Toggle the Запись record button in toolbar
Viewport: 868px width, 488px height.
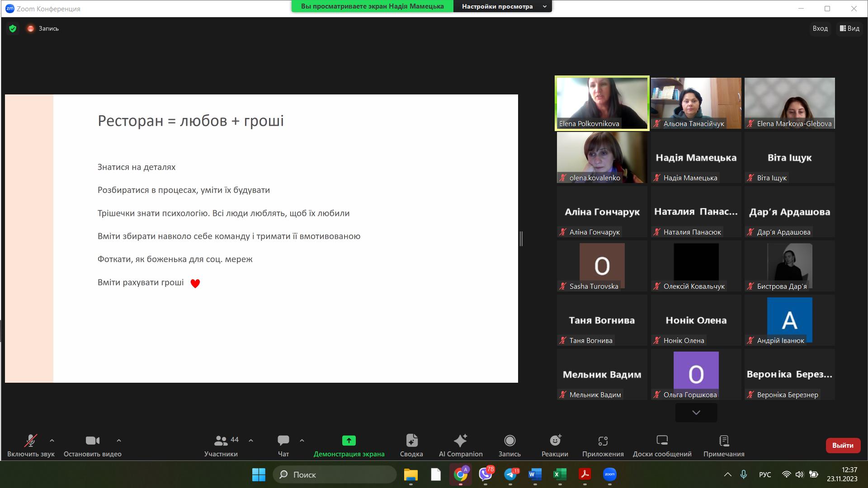(x=509, y=446)
